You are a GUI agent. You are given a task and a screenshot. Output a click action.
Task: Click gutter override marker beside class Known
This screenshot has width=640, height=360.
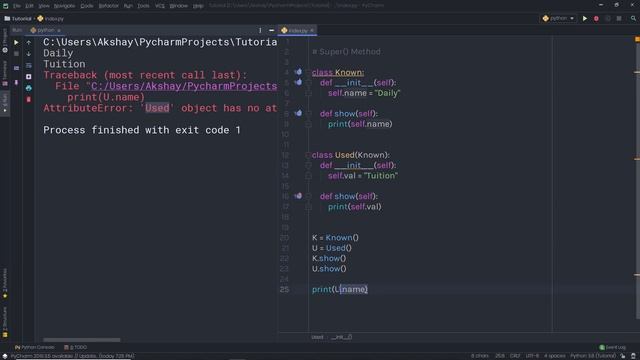tap(298, 72)
